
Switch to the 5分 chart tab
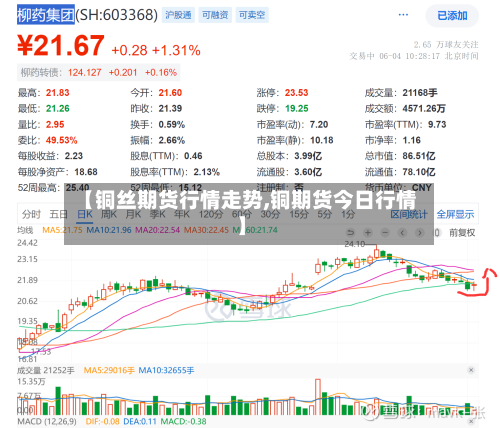(x=324, y=214)
